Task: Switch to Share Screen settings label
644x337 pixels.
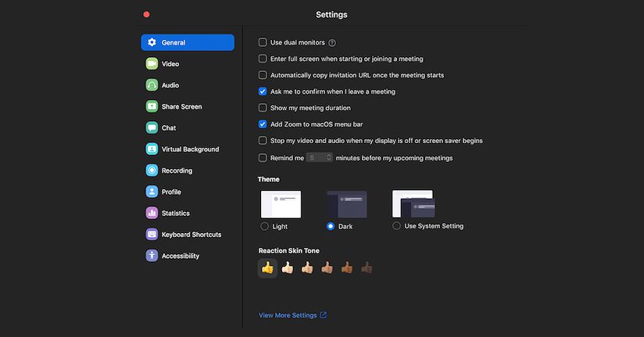Action: pyautogui.click(x=182, y=106)
